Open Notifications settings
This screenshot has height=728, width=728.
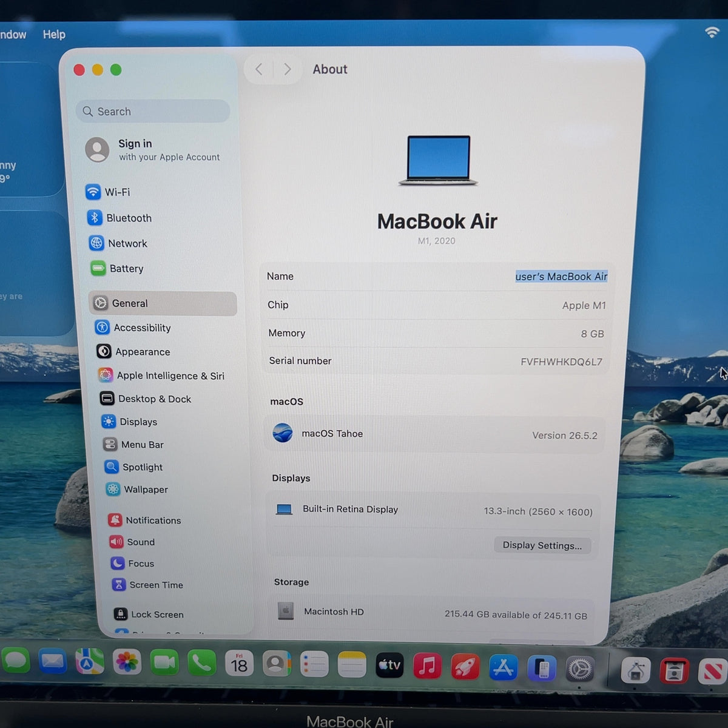[x=144, y=521]
